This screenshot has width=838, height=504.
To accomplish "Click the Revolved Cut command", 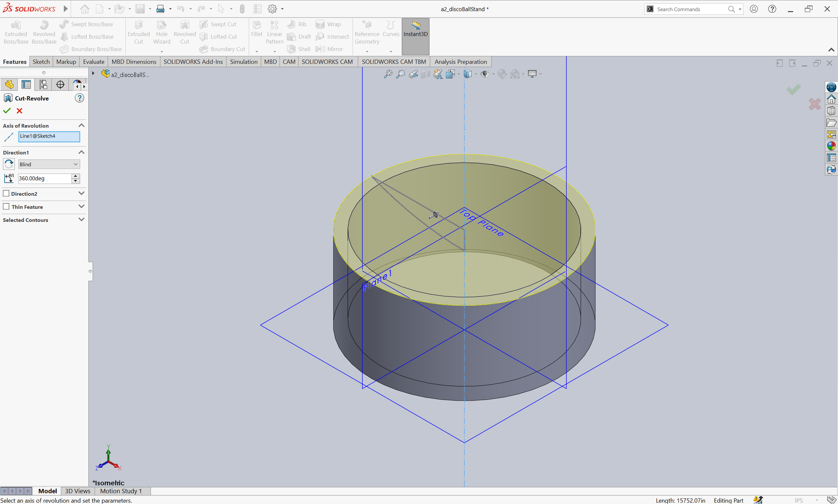I will (184, 33).
